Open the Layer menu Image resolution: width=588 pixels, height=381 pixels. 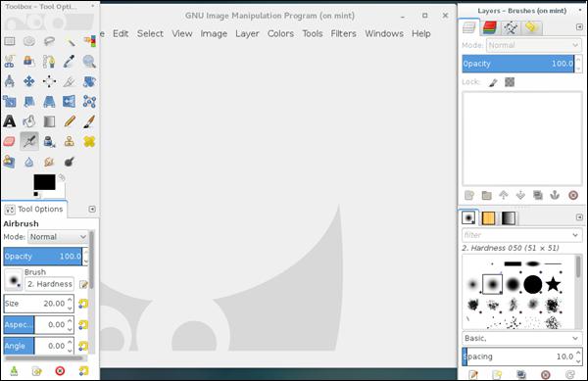[247, 33]
